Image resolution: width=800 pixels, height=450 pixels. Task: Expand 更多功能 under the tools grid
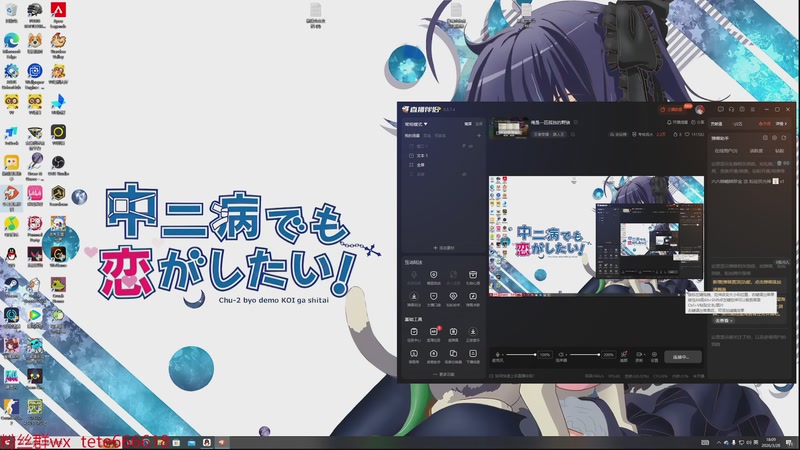click(x=443, y=374)
